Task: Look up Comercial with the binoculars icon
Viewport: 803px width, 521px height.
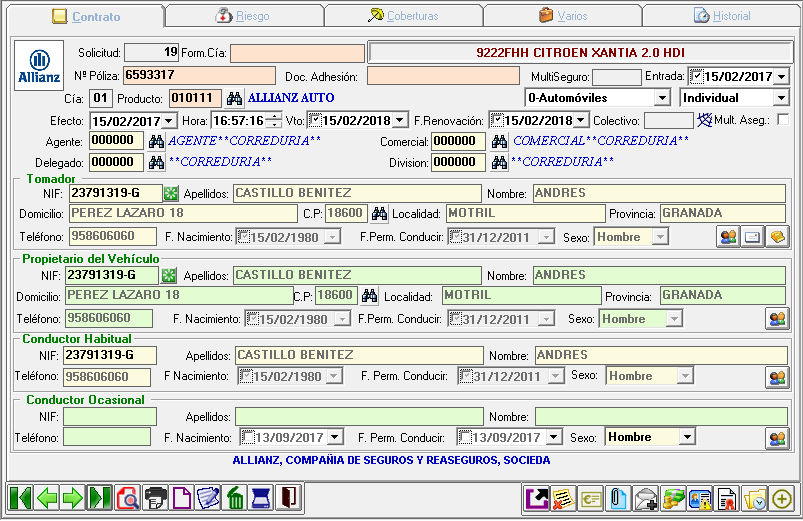Action: [499, 141]
